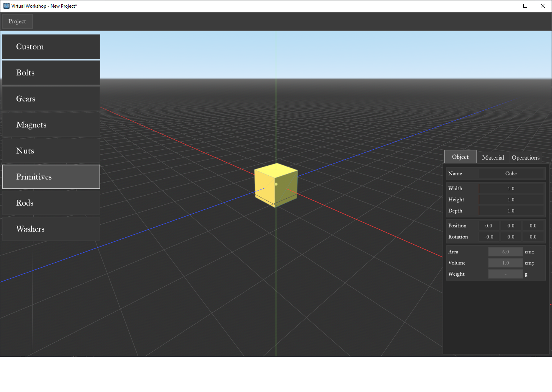The height and width of the screenshot is (392, 552).
Task: Click the g unit label beside Weight
Action: [x=526, y=274]
